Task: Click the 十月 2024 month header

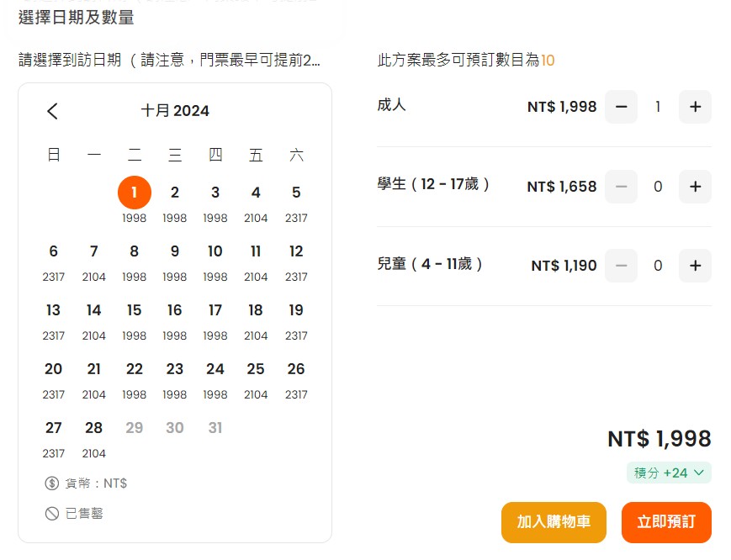Action: click(x=175, y=111)
